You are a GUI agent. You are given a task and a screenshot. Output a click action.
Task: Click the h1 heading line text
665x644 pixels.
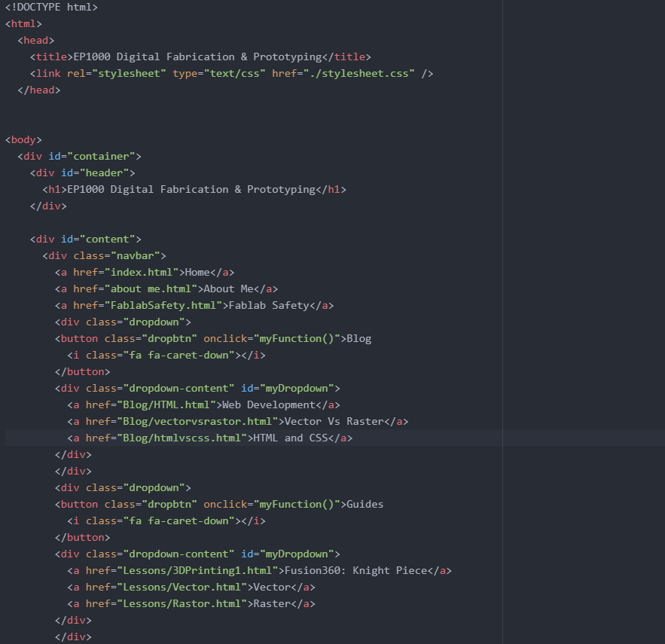click(x=194, y=189)
